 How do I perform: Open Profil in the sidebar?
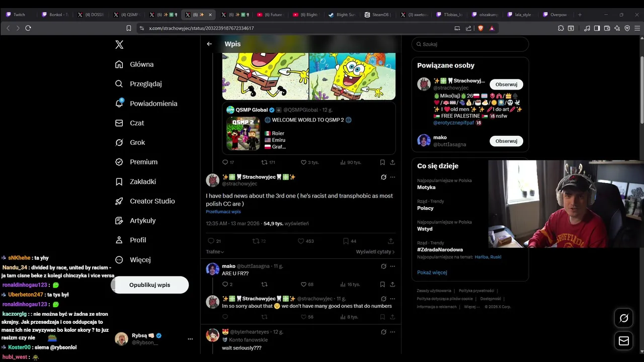coord(130,240)
